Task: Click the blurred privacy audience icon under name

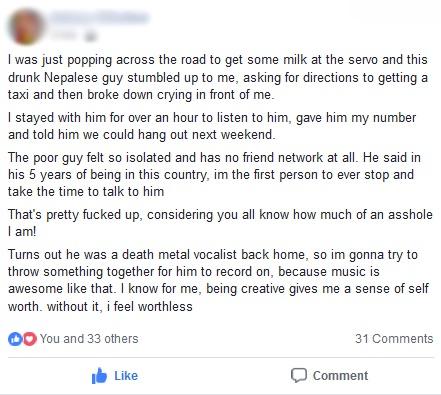Action: (x=90, y=36)
